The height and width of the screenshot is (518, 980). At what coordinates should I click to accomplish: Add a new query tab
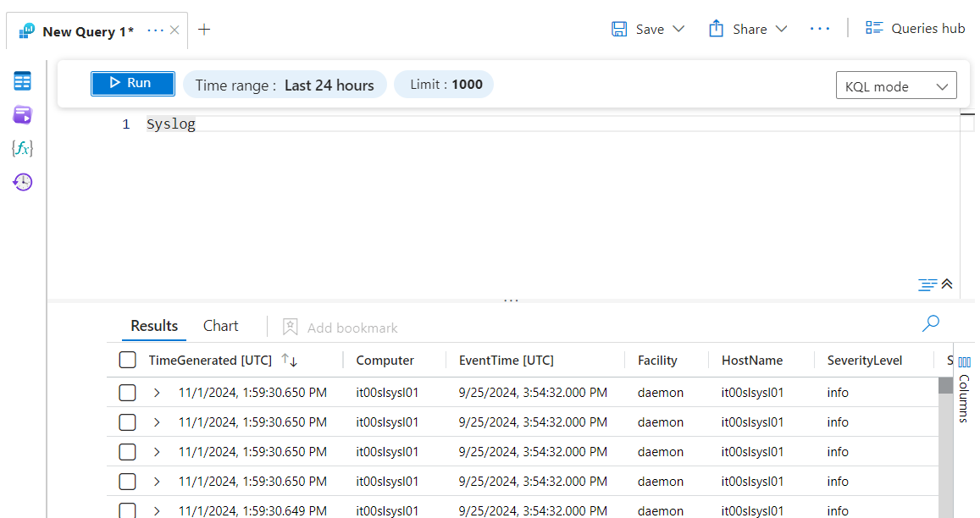[204, 30]
